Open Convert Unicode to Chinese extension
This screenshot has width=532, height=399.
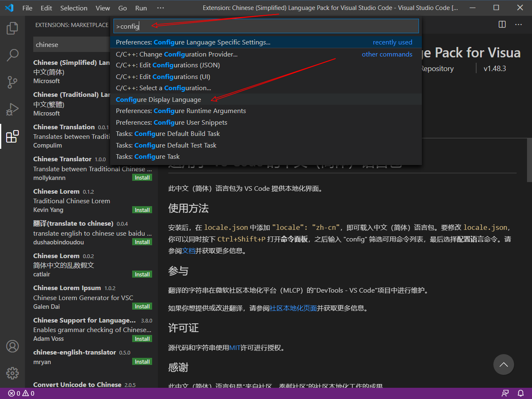(x=91, y=384)
